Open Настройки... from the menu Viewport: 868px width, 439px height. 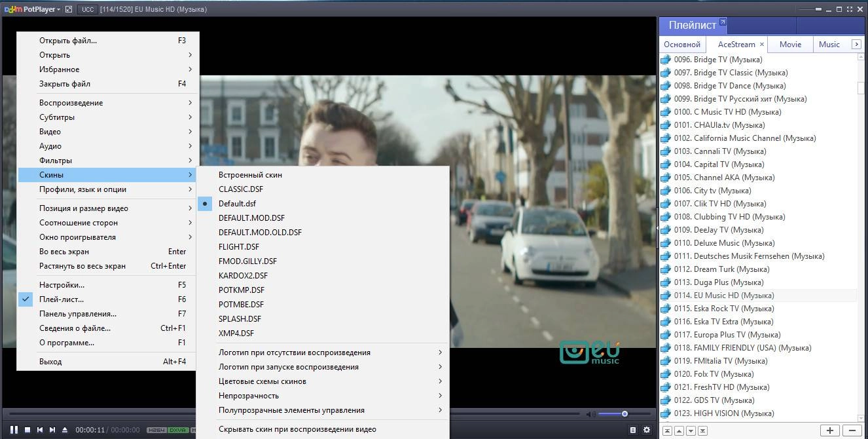point(107,285)
